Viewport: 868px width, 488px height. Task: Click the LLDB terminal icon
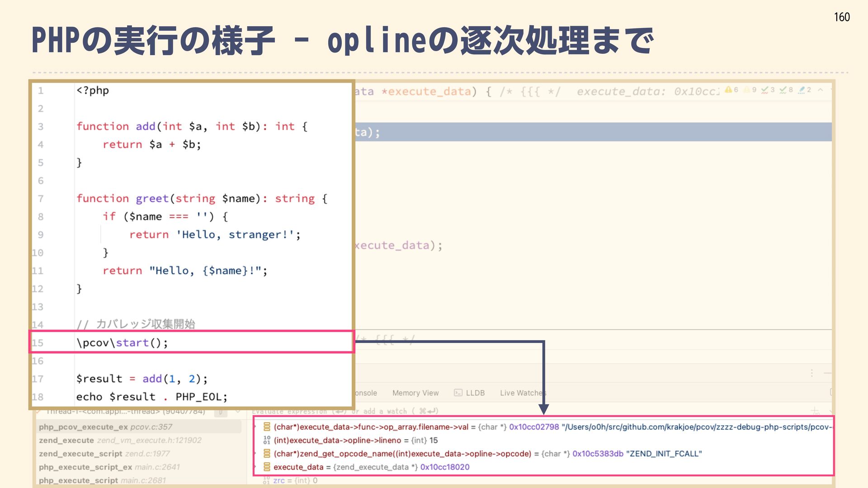pyautogui.click(x=458, y=393)
